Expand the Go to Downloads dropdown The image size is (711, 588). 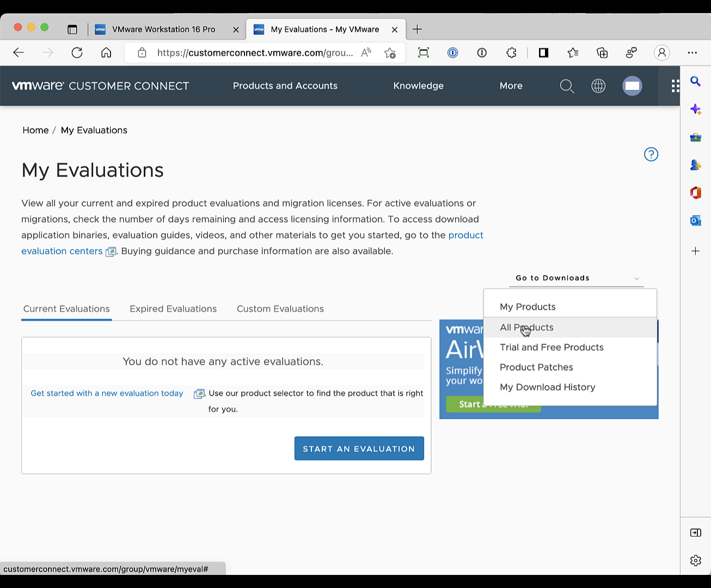[576, 278]
